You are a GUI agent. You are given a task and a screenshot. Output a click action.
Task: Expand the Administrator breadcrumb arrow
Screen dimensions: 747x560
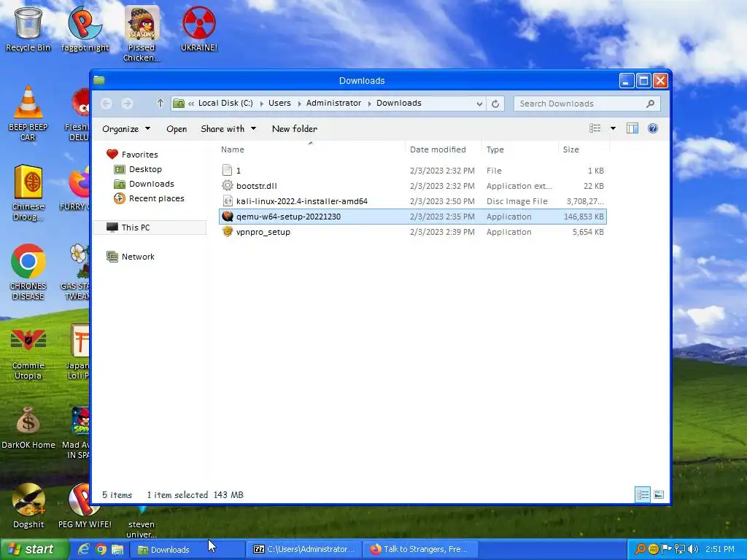[x=369, y=104]
